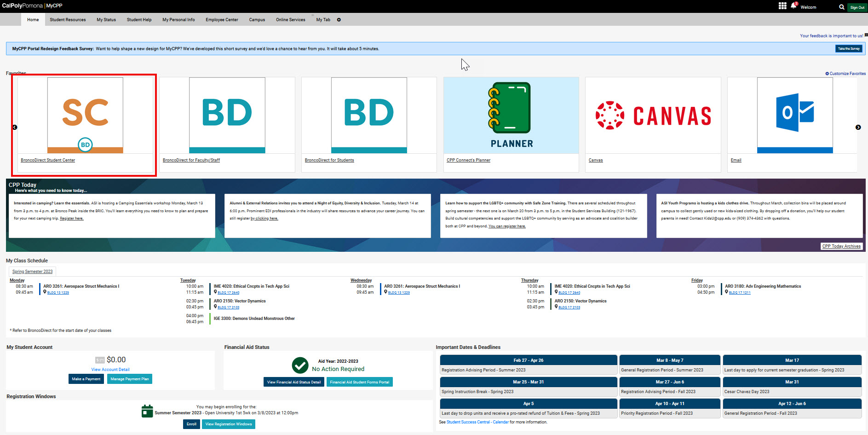The image size is (868, 435).
Task: Open Student Success Central - Calendar link
Action: coord(477,422)
